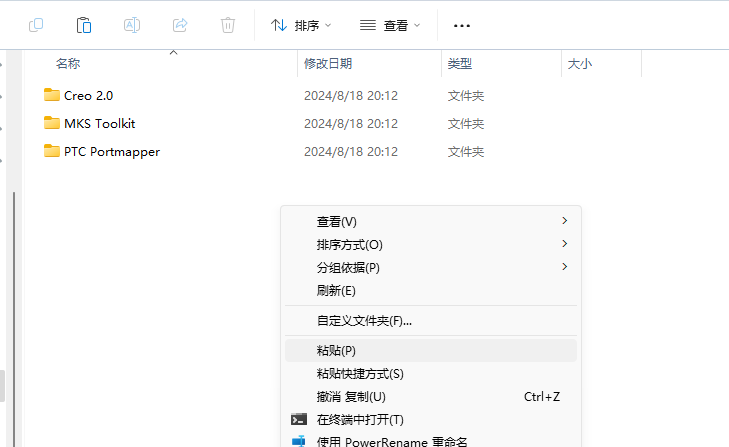Select the PTC Portmapper folder name

coord(112,152)
